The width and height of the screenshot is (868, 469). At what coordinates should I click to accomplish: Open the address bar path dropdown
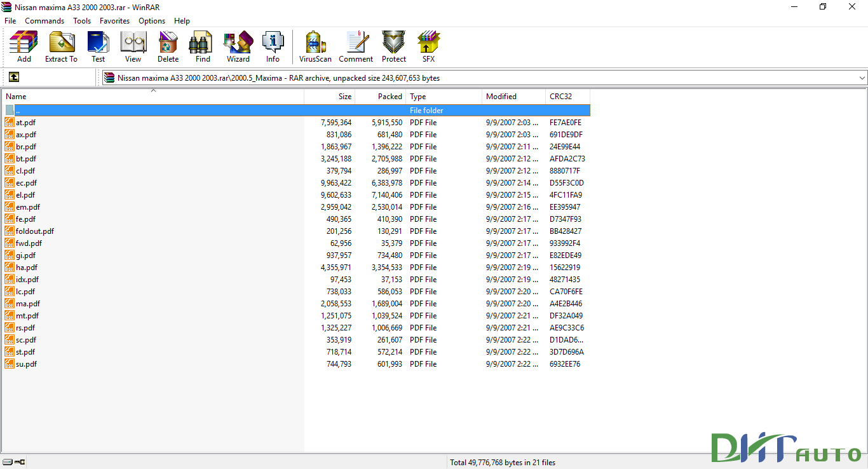point(862,78)
